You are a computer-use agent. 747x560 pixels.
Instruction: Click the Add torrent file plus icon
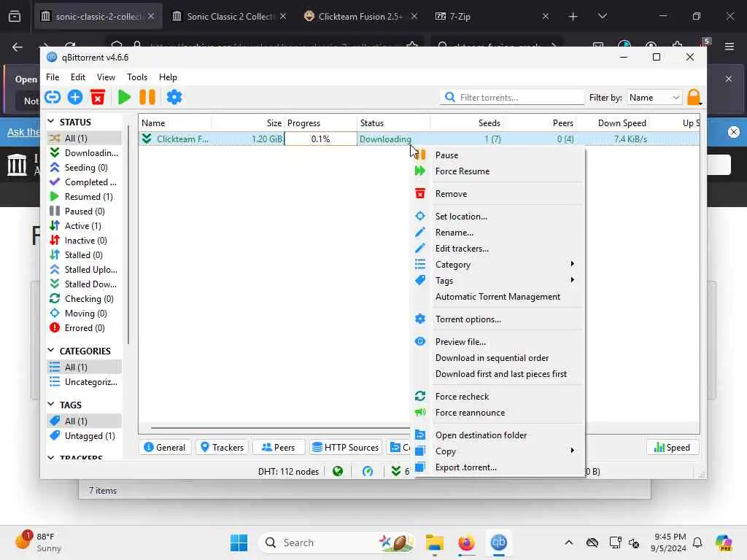(x=75, y=97)
